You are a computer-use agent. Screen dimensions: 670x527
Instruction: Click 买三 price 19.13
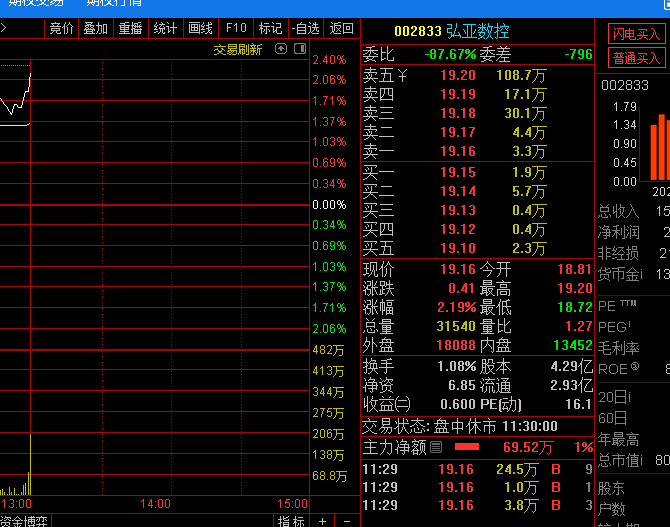click(458, 210)
